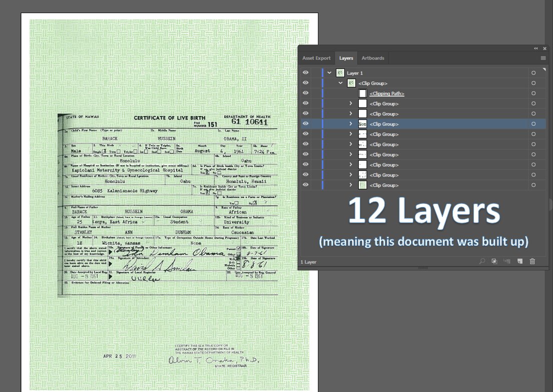
Task: Select '<Clip Group>' name directly under Layer 1
Action: [373, 83]
